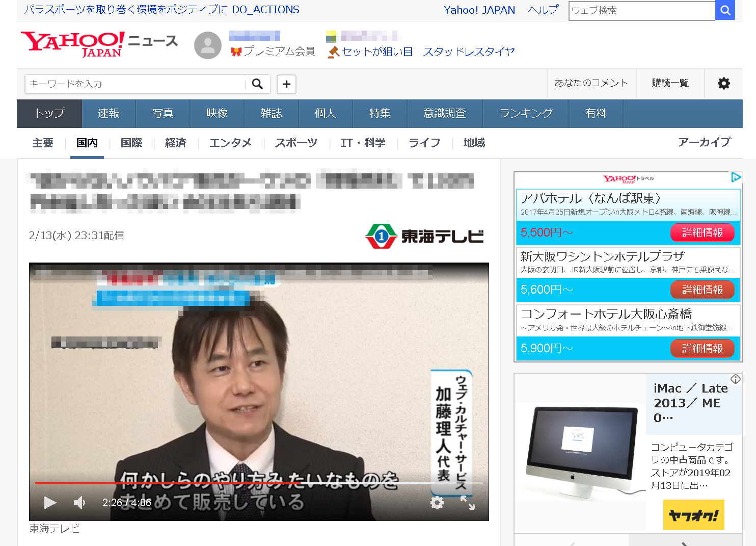Click the ヤフオク! logo in the ad
The width and height of the screenshot is (756, 546).
[693, 515]
